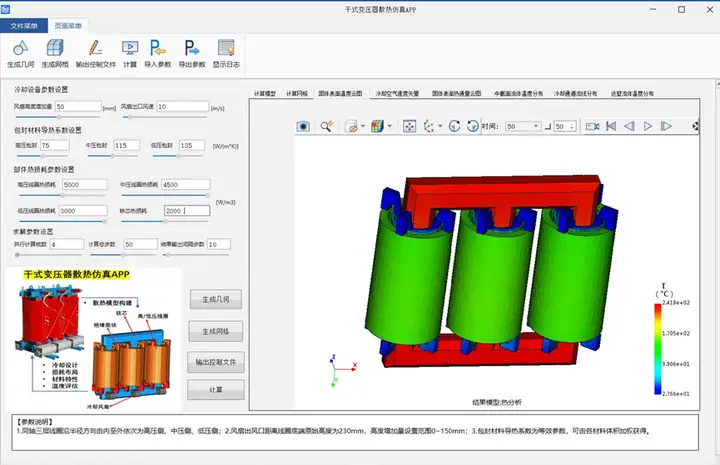Adjust the 中压线圈热损耗 slider
Image resolution: width=720 pixels, height=465 pixels.
click(x=164, y=195)
